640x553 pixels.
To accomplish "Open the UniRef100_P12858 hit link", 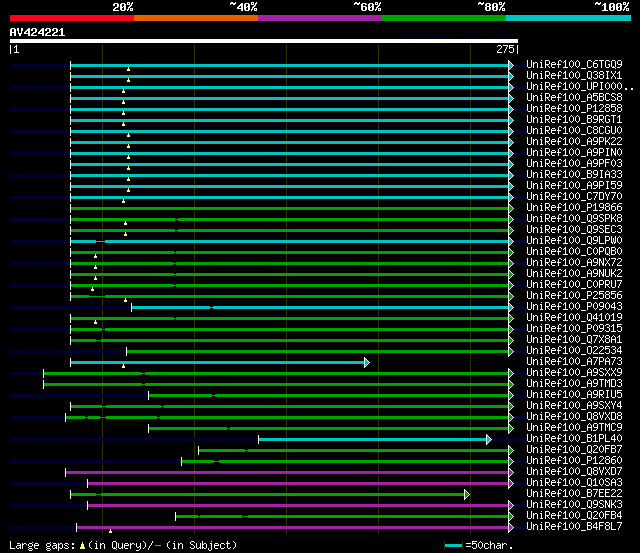I will point(574,109).
